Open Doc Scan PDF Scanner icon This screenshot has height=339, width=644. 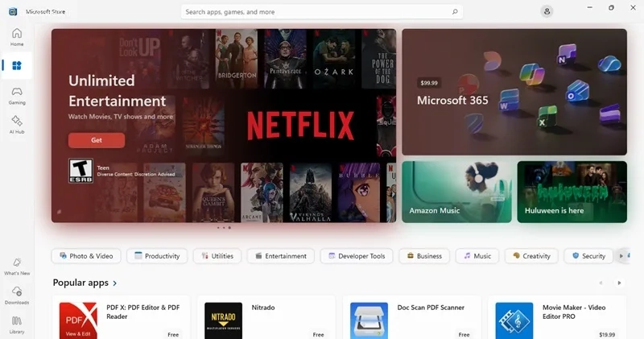coord(369,320)
